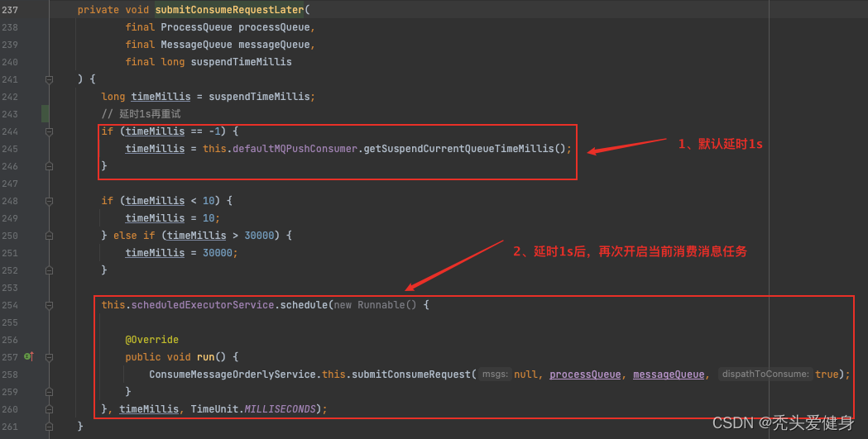Click the fold marker at line 250
Screen dimensions: 868x439
[x=49, y=236]
